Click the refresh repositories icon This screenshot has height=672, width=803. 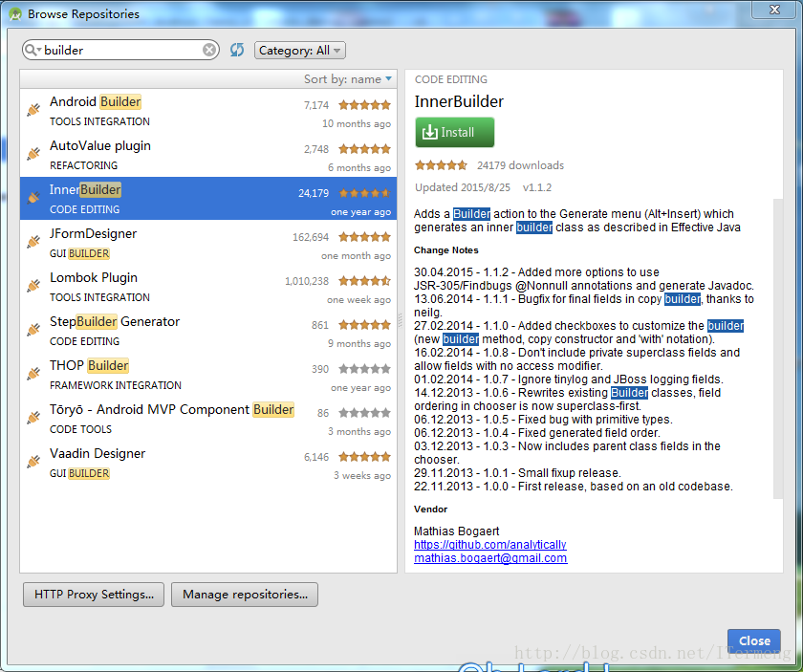pyautogui.click(x=237, y=50)
